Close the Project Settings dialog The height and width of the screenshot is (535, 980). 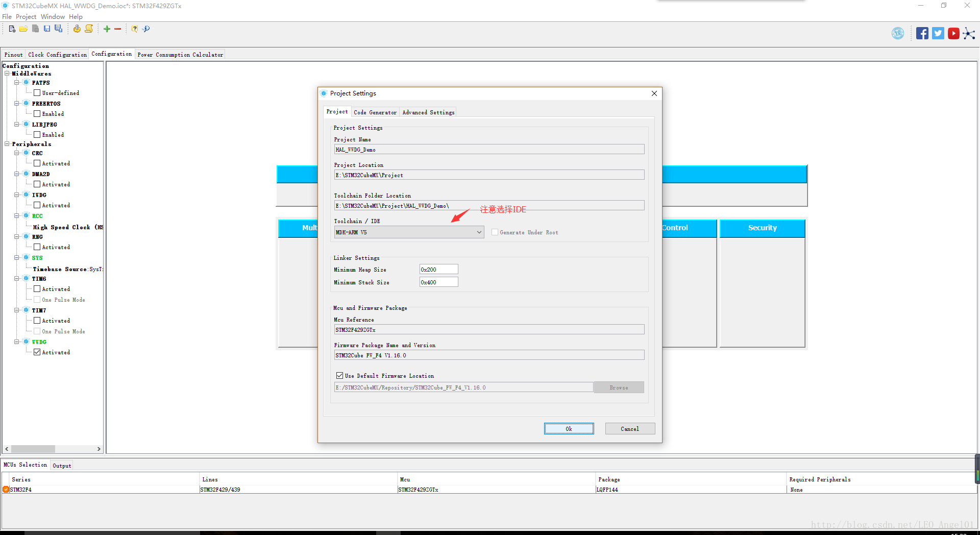[654, 93]
